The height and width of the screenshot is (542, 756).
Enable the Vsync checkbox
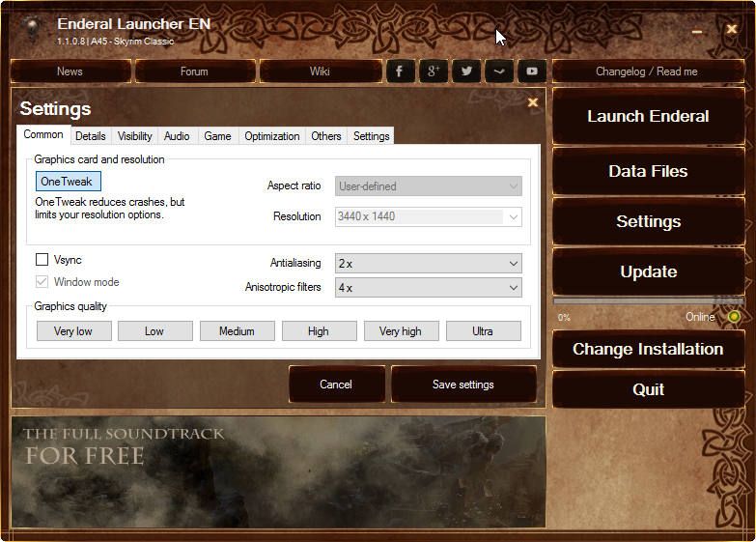tap(42, 260)
